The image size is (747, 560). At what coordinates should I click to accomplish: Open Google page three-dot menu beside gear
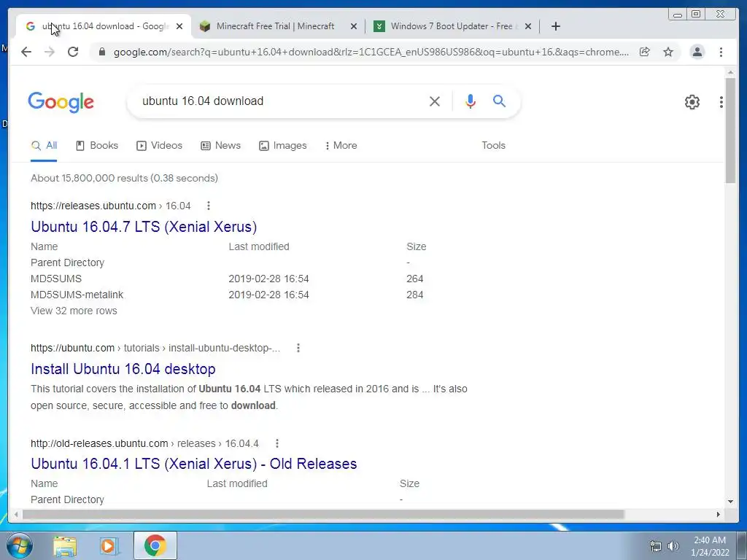tap(721, 101)
